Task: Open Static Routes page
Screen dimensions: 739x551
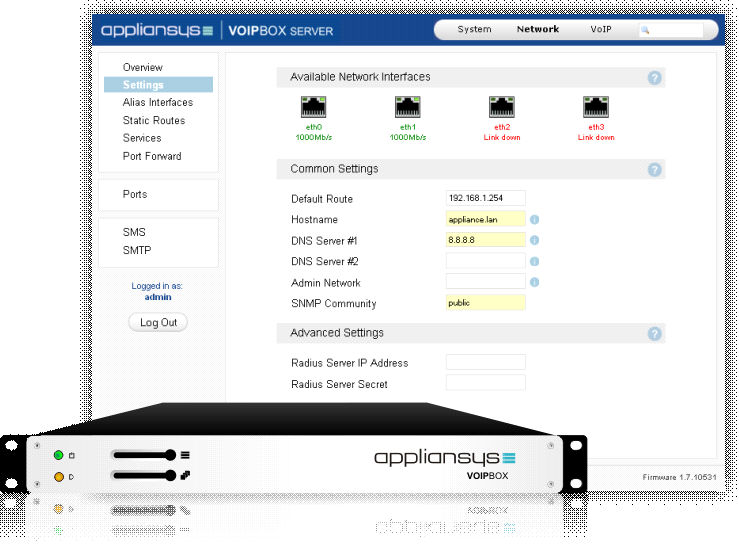Action: pyautogui.click(x=154, y=120)
